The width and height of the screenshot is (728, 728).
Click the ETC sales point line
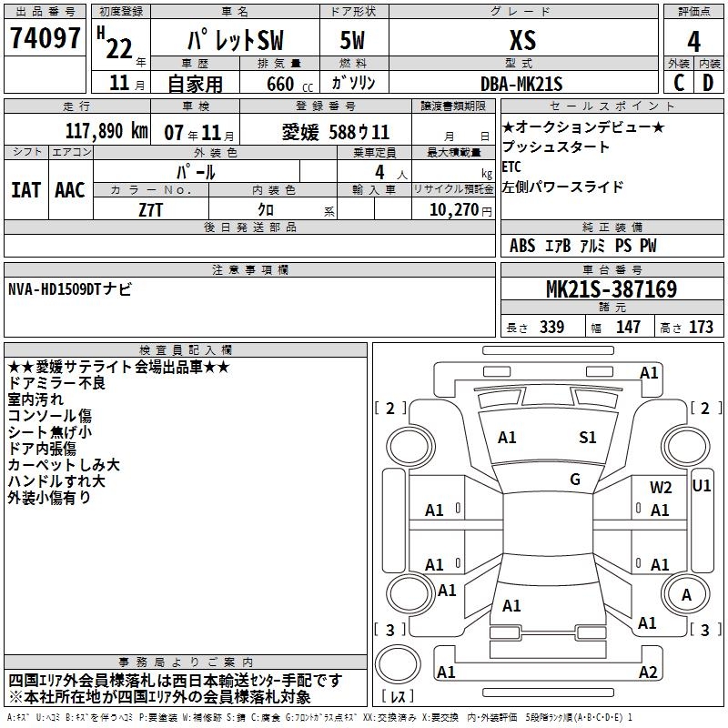point(511,167)
